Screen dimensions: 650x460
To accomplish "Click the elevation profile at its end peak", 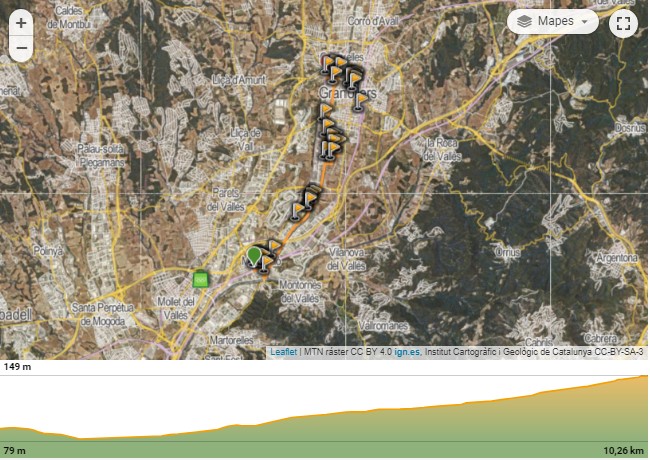I will [x=643, y=378].
